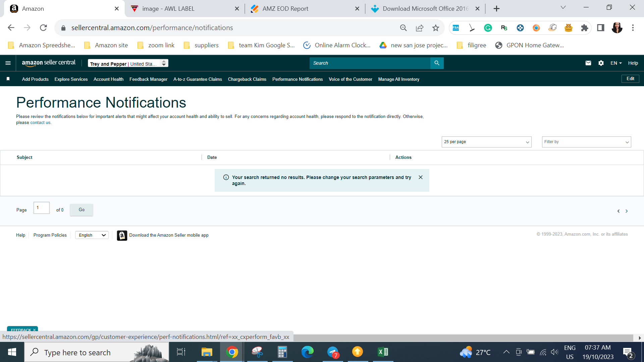Open the buyer messages envelope icon
Viewport: 644px width, 362px height.
point(588,63)
